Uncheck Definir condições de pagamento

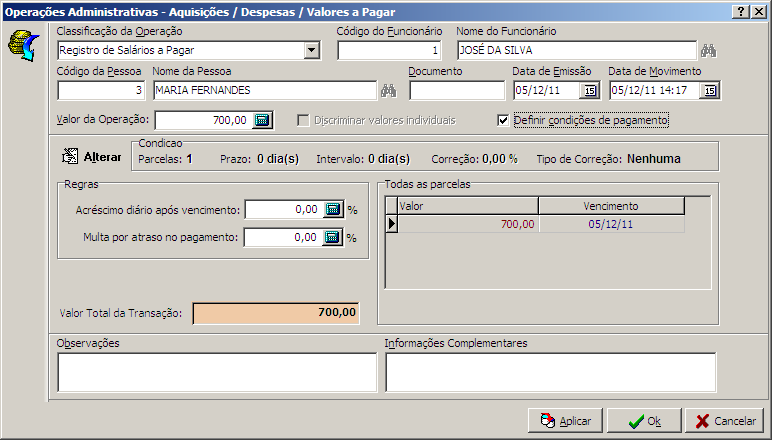click(504, 121)
